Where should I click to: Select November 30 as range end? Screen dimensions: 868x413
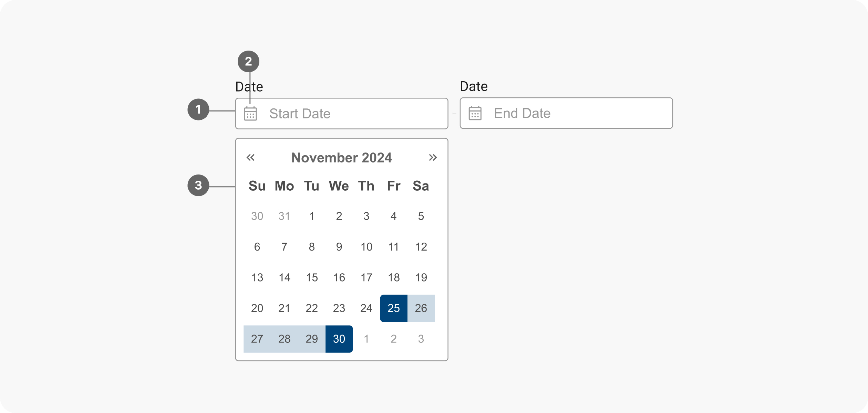click(339, 339)
